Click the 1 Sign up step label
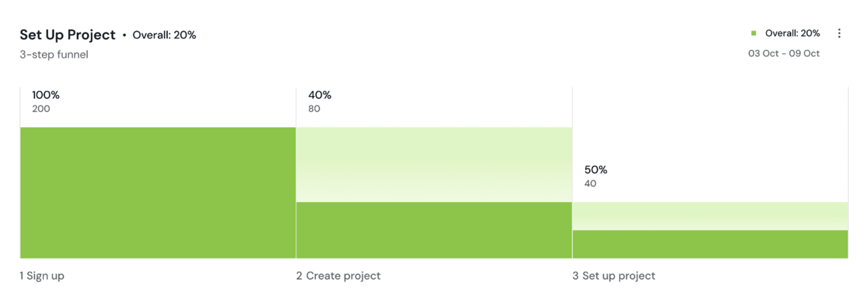Screen dimensions: 868x307 point(42,276)
